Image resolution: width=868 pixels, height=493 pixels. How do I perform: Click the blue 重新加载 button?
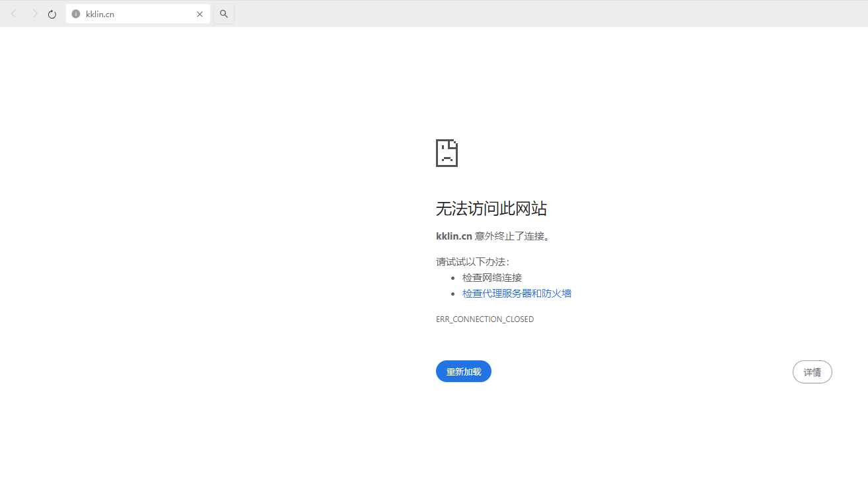tap(464, 372)
